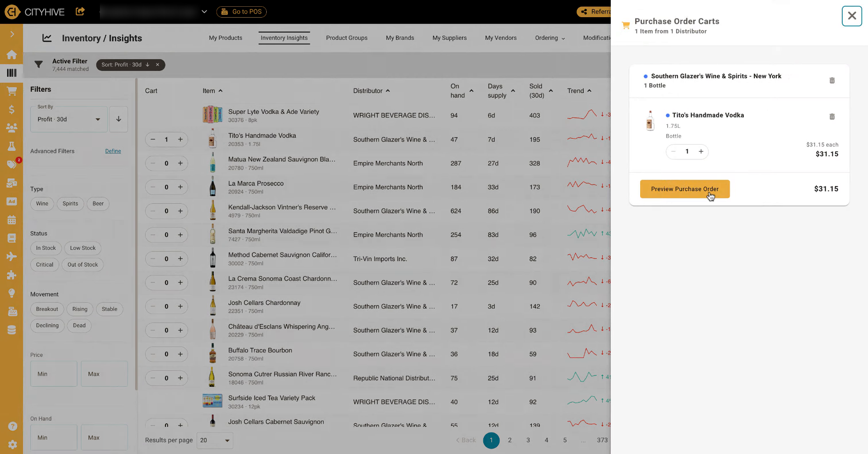Toggle the Breakout movement filter
This screenshot has width=868, height=454.
pyautogui.click(x=47, y=309)
